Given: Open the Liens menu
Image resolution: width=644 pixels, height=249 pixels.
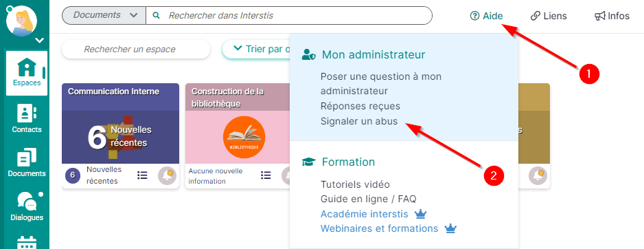Looking at the screenshot, I should (549, 16).
